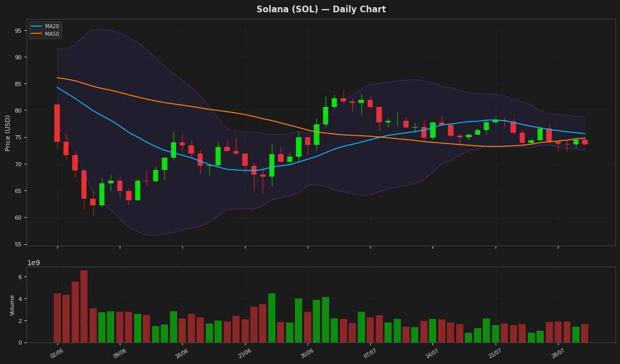The height and width of the screenshot is (364, 620).
Task: Click the 65 price axis tick label
Action: click(x=18, y=191)
